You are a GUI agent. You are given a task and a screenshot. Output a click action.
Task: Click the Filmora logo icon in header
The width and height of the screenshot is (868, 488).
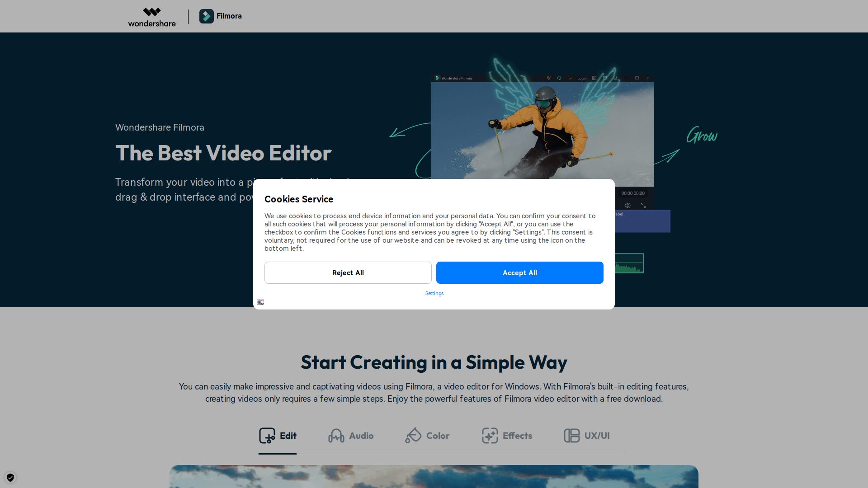(x=207, y=16)
